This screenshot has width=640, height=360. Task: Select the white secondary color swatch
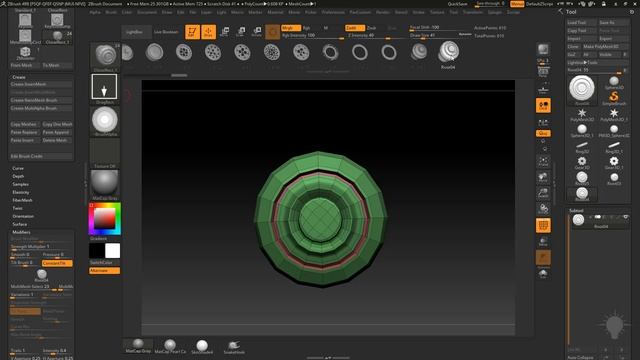(x=112, y=251)
